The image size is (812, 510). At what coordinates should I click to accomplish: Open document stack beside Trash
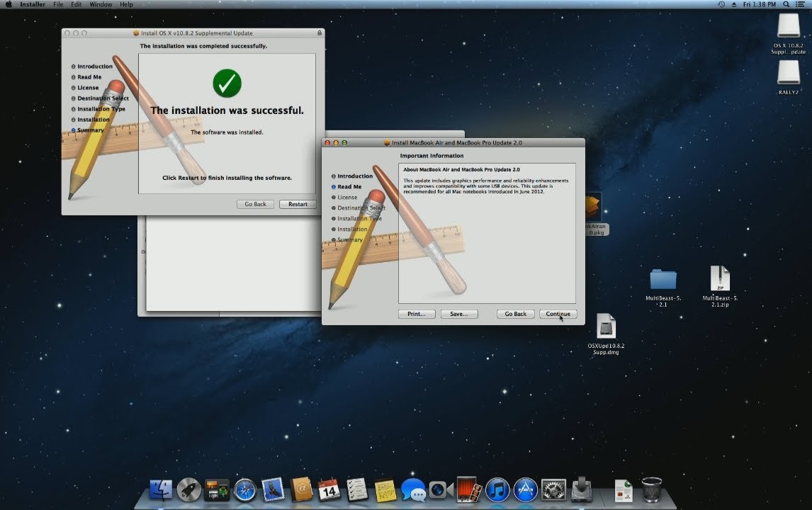(x=623, y=490)
